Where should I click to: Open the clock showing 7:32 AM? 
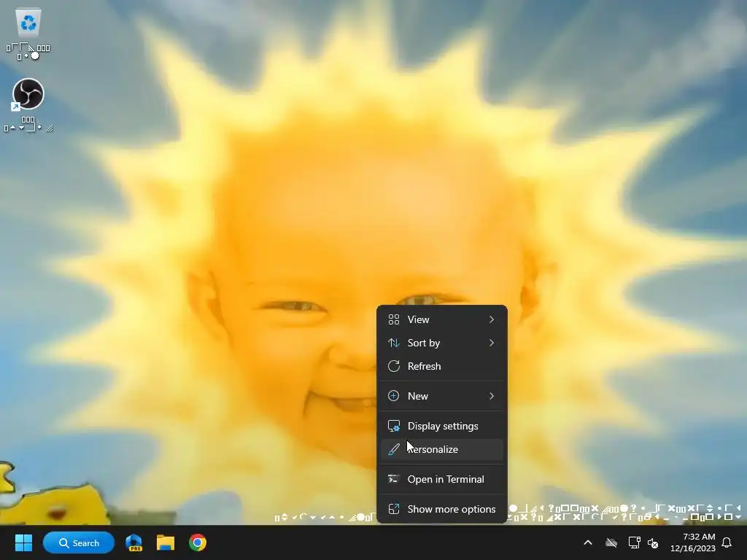tap(693, 542)
